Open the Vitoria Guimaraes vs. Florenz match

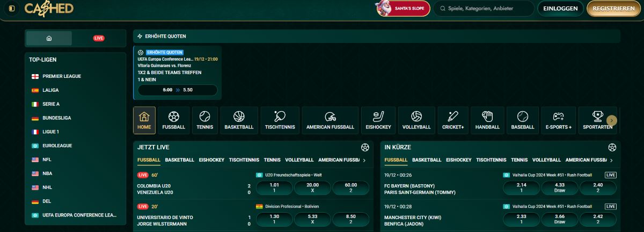coord(164,66)
